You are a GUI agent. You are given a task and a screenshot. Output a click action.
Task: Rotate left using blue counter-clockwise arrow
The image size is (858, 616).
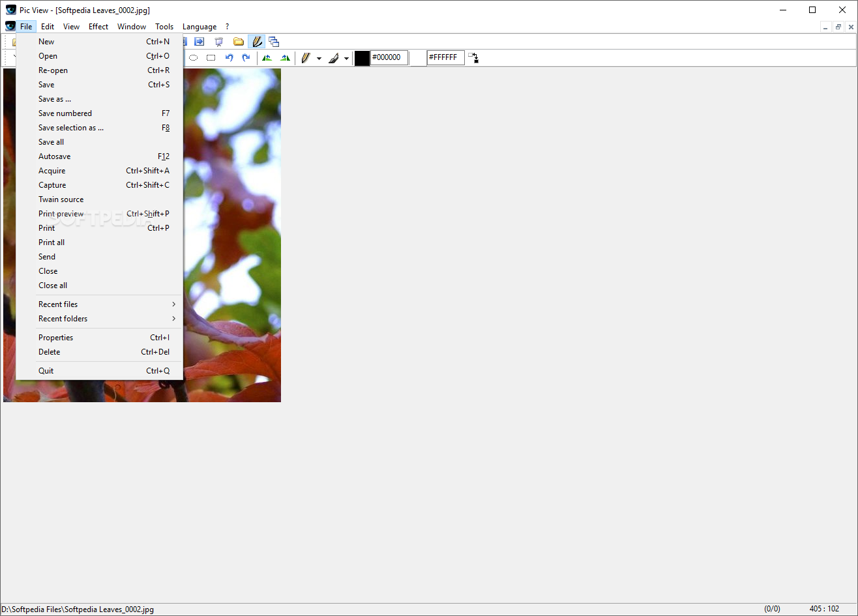point(229,58)
